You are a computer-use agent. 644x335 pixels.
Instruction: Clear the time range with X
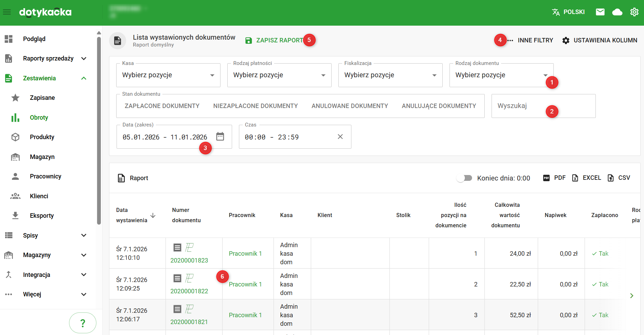click(340, 137)
